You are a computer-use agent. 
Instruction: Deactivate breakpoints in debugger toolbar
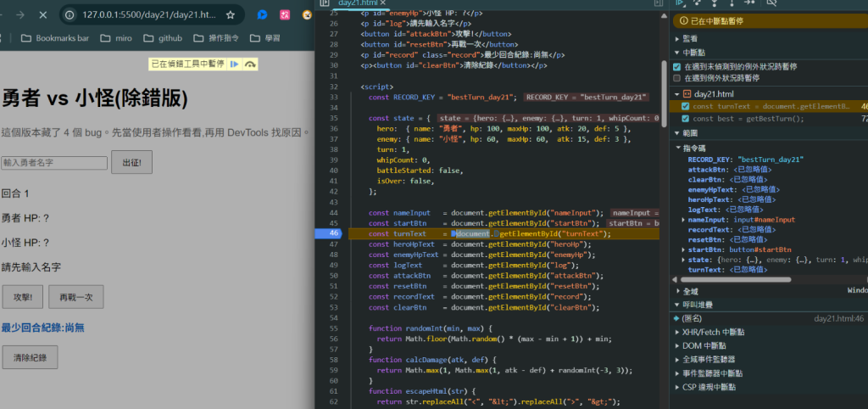click(x=771, y=3)
